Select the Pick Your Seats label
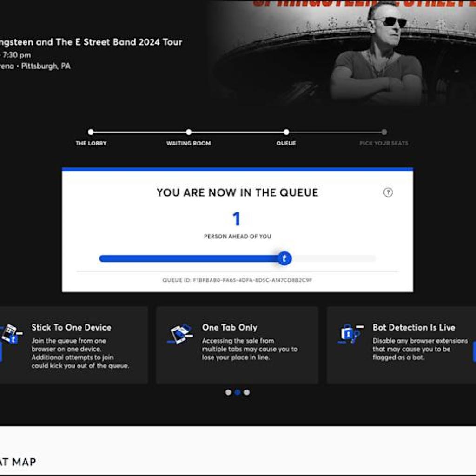The height and width of the screenshot is (476, 476). click(384, 144)
